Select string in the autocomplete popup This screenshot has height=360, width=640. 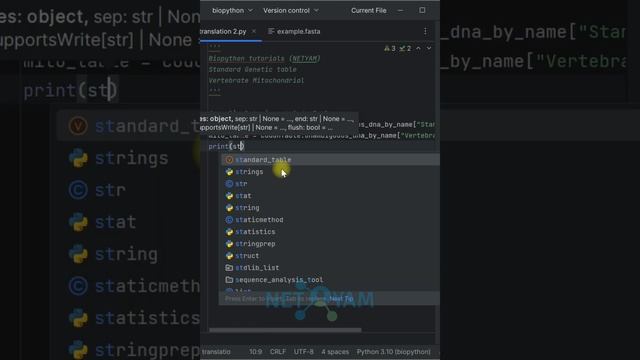330,208
